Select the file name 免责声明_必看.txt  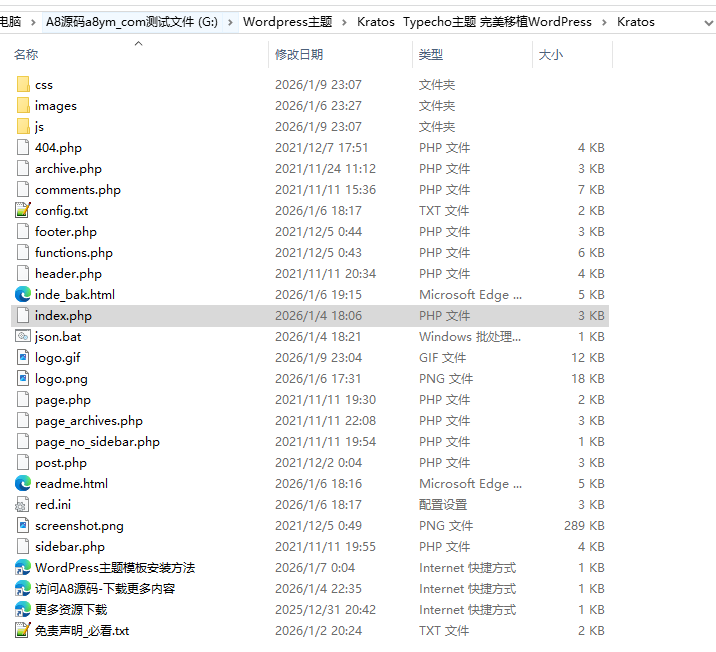pyautogui.click(x=82, y=631)
